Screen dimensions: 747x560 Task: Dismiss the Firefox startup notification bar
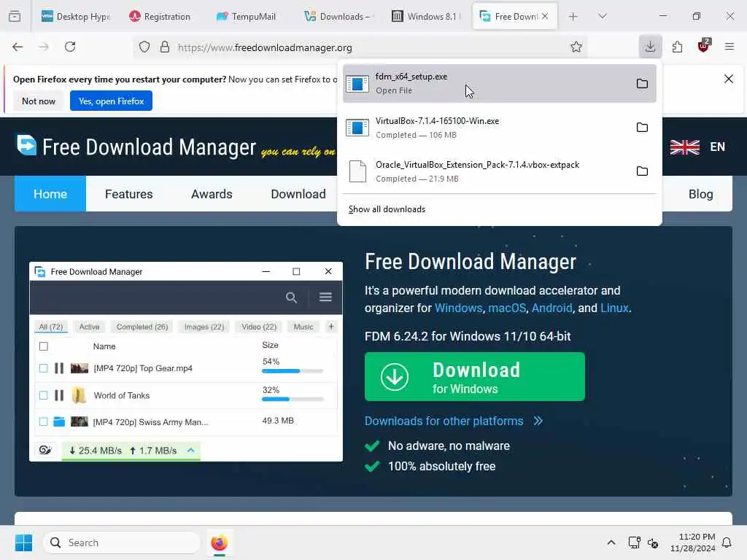coord(728,79)
